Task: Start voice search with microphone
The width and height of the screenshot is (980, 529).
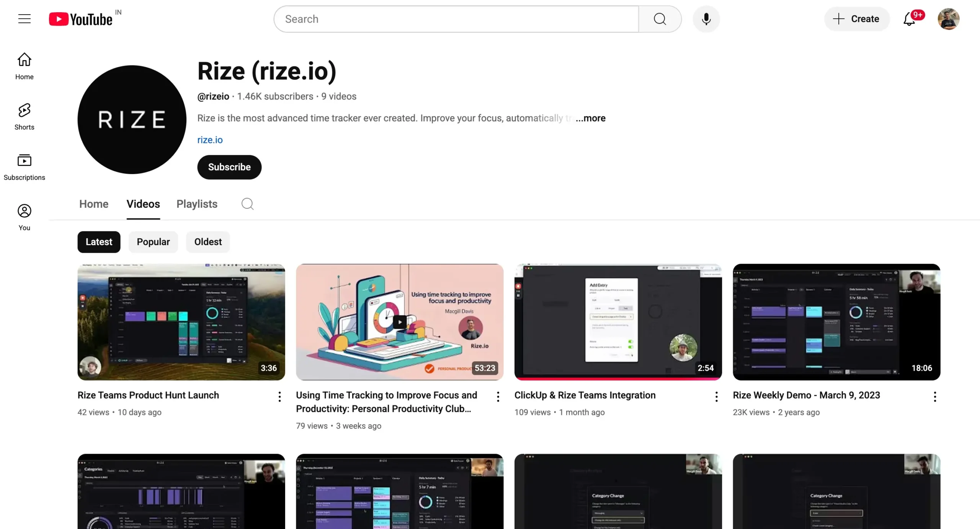Action: pyautogui.click(x=706, y=19)
